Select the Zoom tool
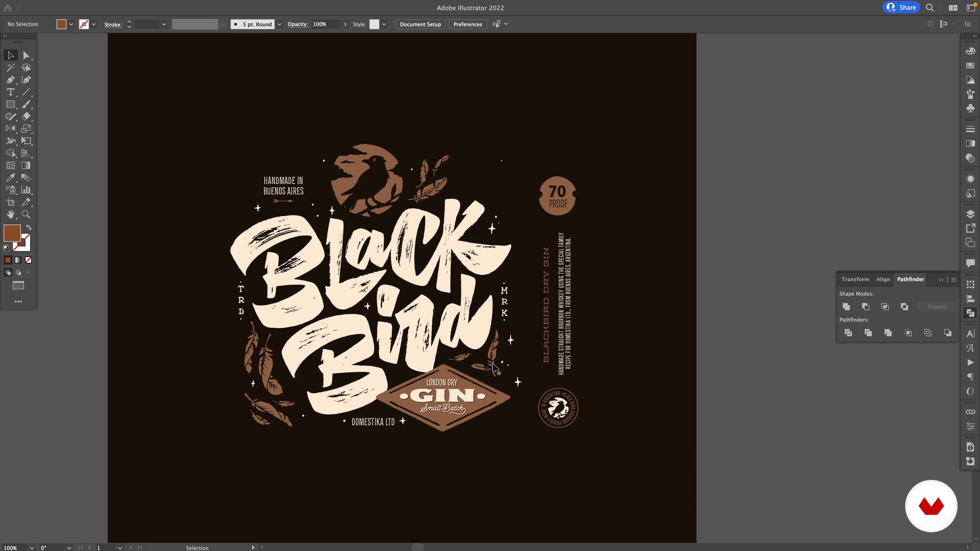Screen dimensions: 980x551 point(27,214)
